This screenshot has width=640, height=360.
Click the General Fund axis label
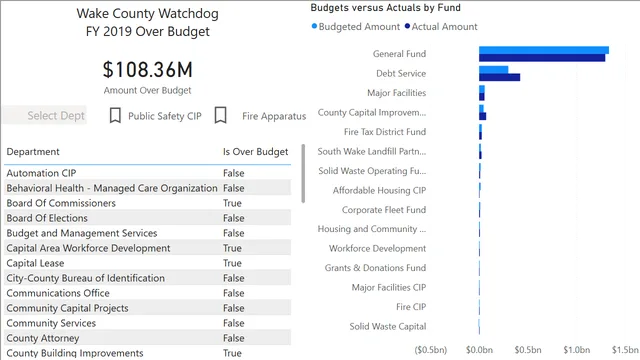point(399,54)
